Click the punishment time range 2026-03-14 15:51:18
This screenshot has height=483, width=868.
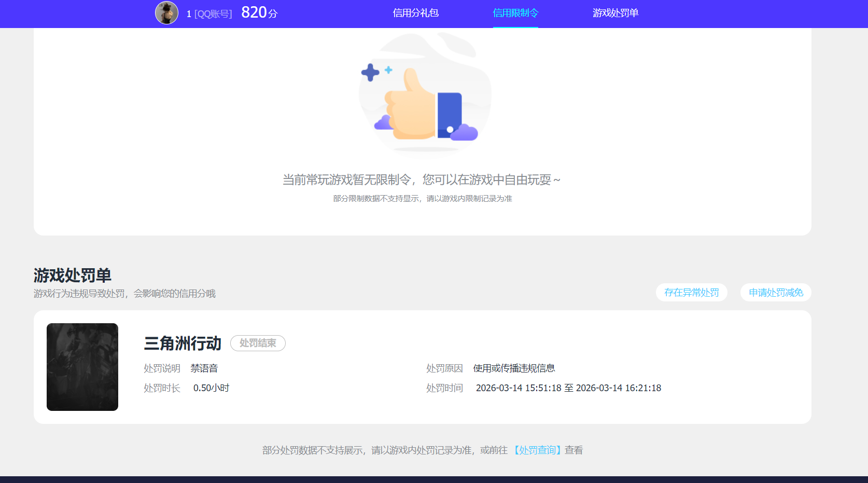click(568, 388)
